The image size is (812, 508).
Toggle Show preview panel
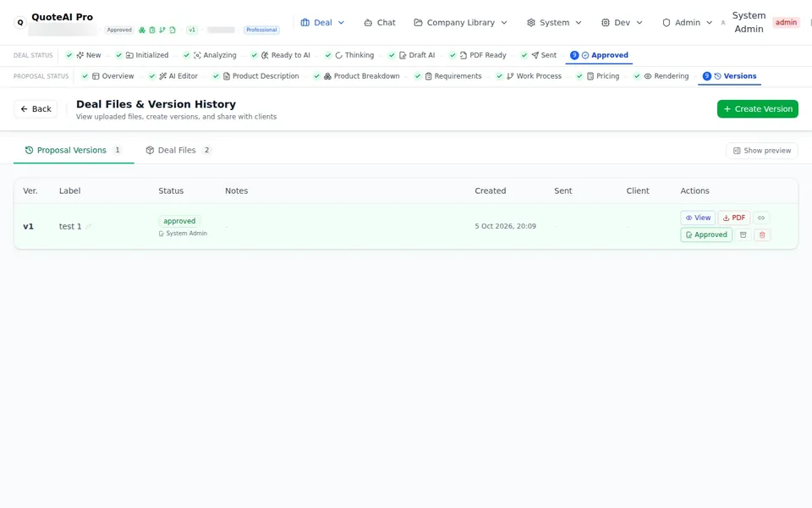(762, 151)
